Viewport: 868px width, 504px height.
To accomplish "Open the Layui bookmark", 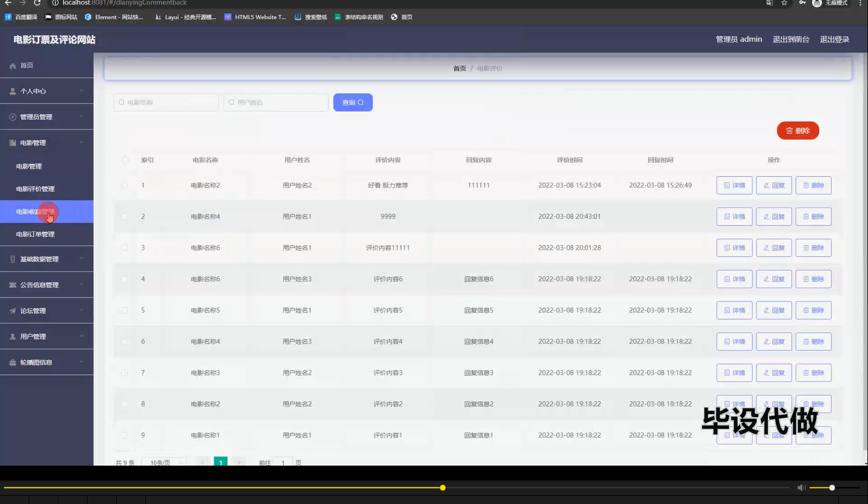I will 186,17.
